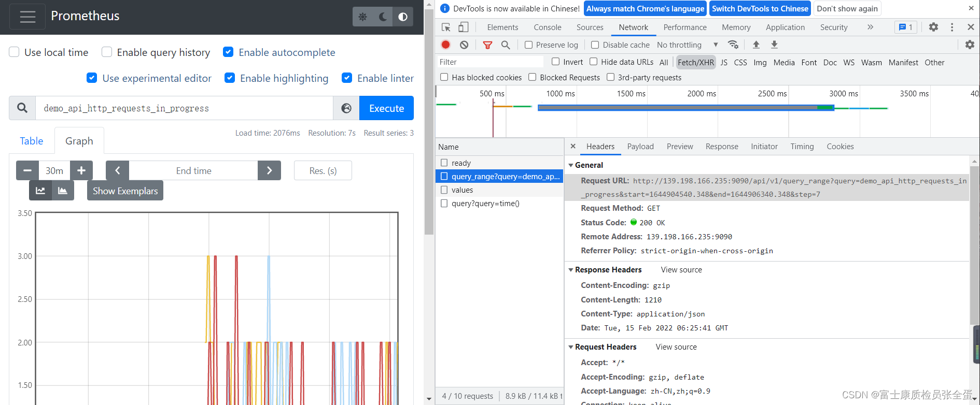Check 3rd-party requests
980x405 pixels.
tap(611, 77)
